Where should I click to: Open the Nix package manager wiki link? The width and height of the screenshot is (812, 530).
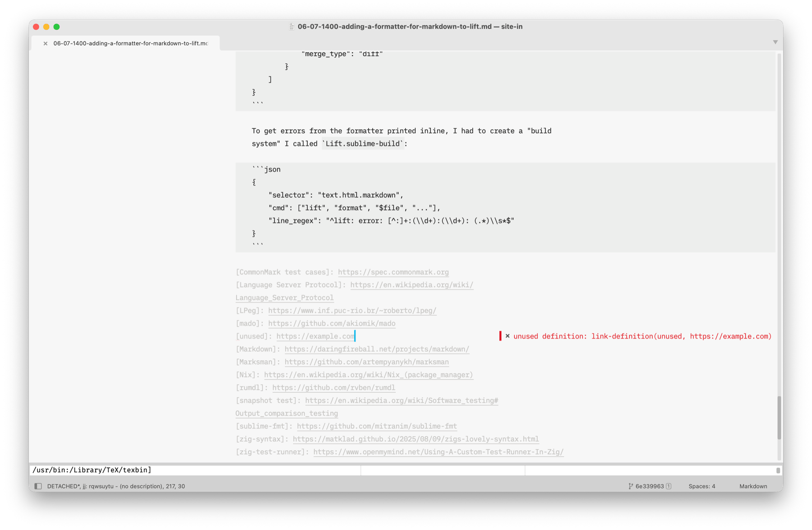[368, 375]
